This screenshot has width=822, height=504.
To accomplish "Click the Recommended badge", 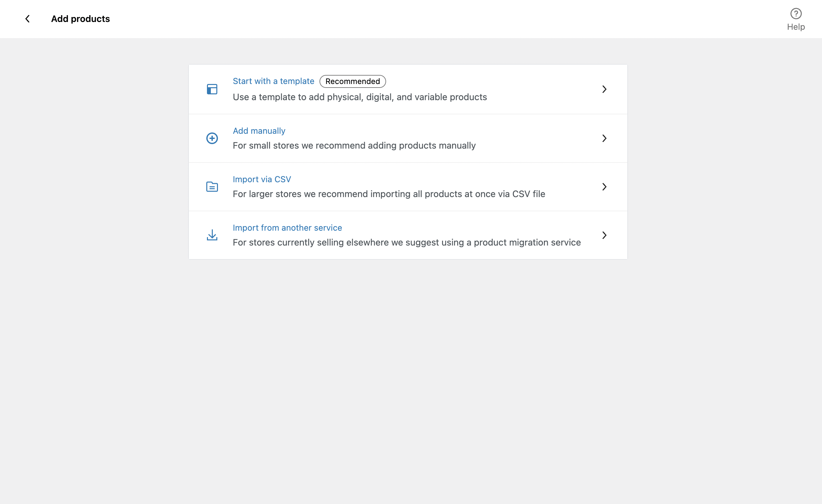I will coord(352,82).
